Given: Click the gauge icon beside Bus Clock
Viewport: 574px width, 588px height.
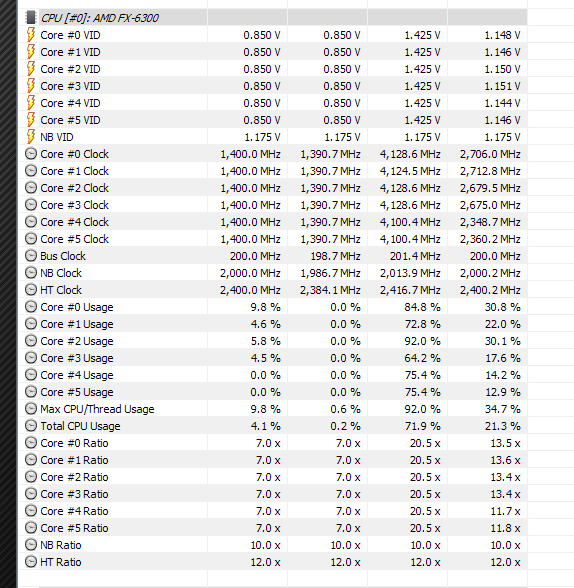Looking at the screenshot, I should 31,256.
